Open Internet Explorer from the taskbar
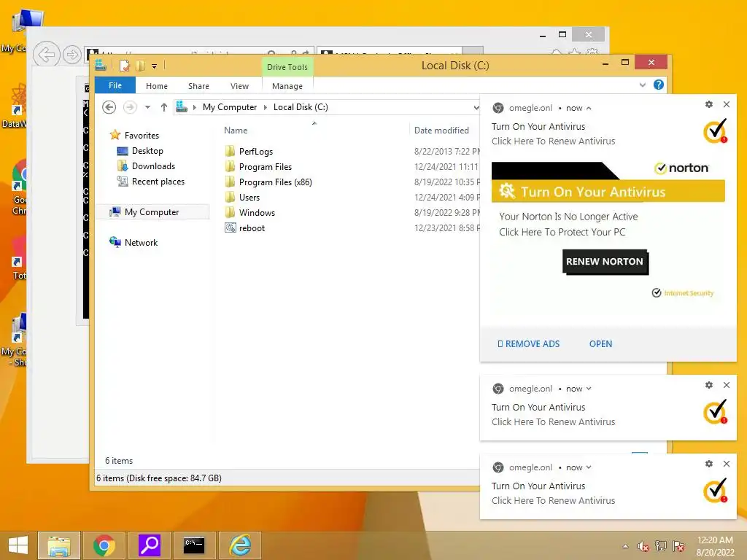The width and height of the screenshot is (747, 560). pyautogui.click(x=240, y=545)
